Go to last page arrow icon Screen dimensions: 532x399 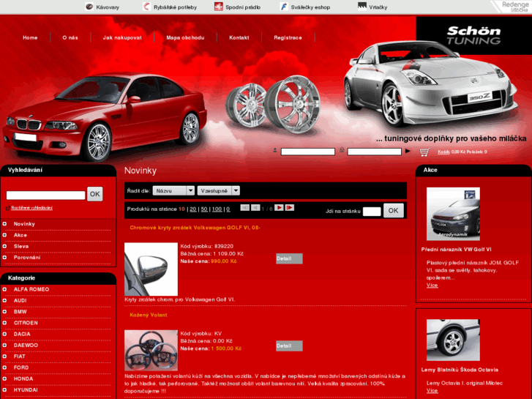click(289, 207)
